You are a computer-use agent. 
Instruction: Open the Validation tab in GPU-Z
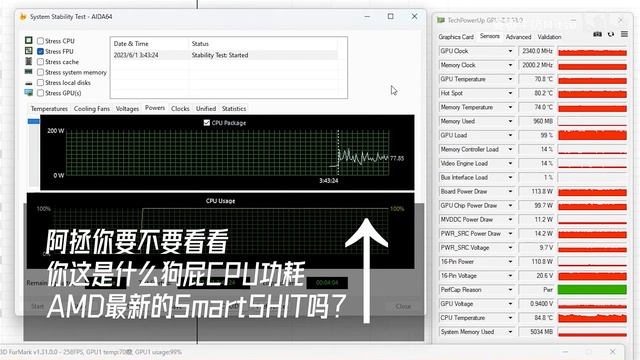click(x=549, y=37)
